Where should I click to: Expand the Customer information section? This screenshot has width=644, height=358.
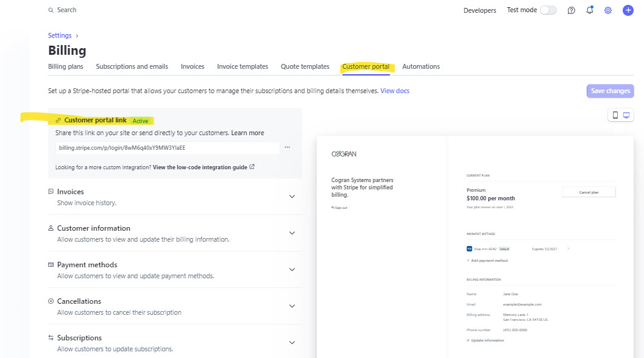pyautogui.click(x=292, y=233)
